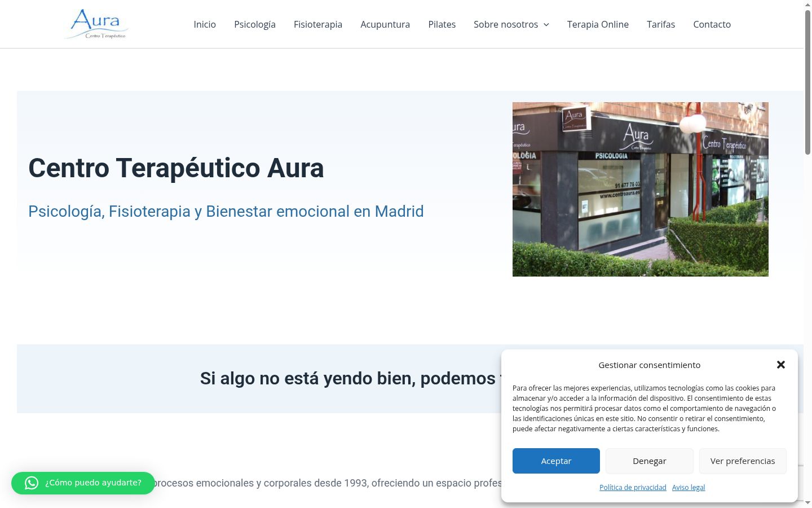Open the Aviso legal link
This screenshot has height=508, width=812.
(x=689, y=488)
